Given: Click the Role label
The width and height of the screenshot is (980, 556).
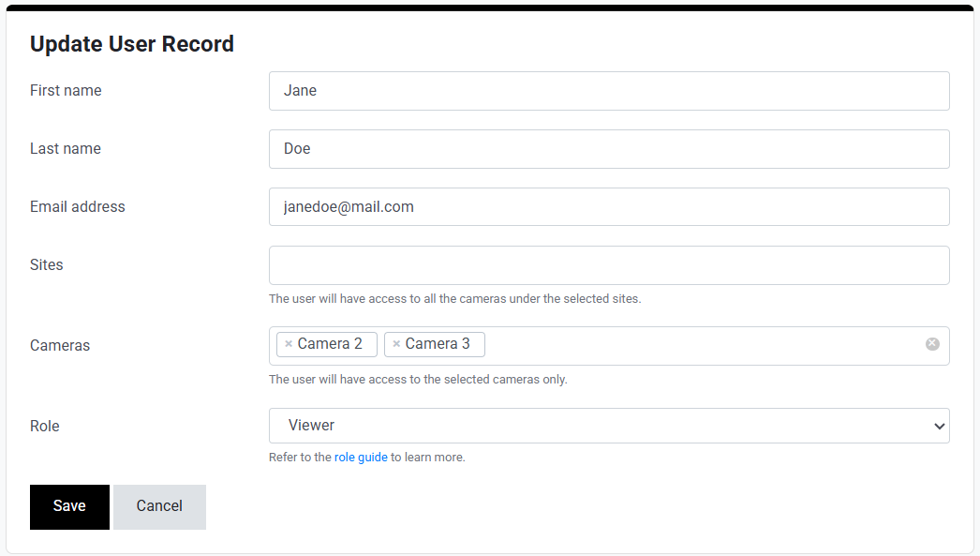Looking at the screenshot, I should [x=45, y=427].
